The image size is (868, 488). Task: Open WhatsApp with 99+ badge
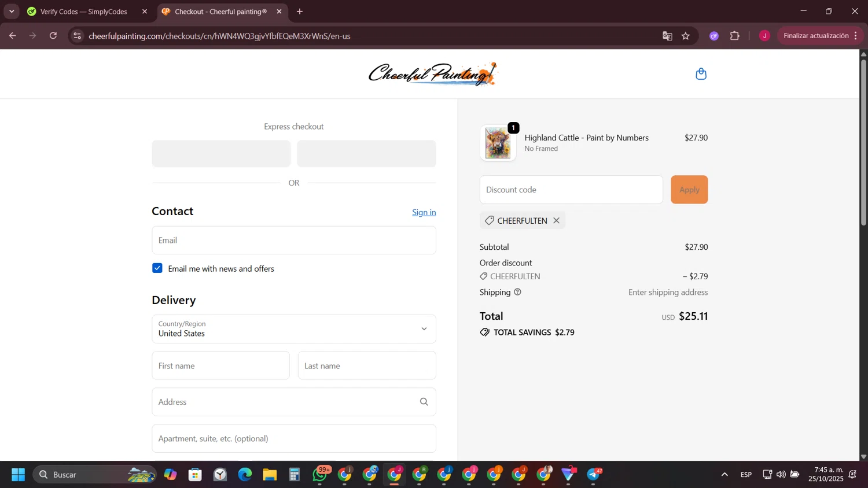point(320,475)
